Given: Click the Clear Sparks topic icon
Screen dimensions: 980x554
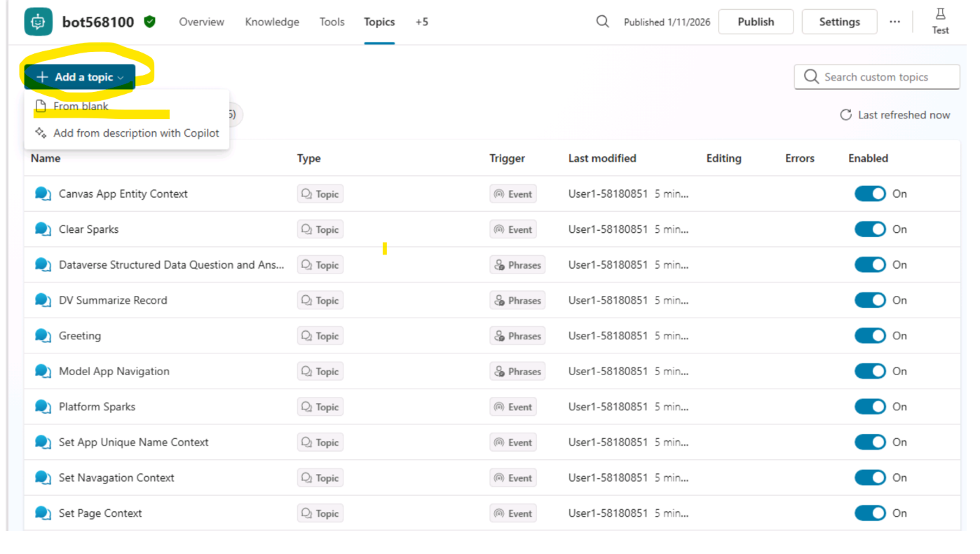Looking at the screenshot, I should pos(43,229).
